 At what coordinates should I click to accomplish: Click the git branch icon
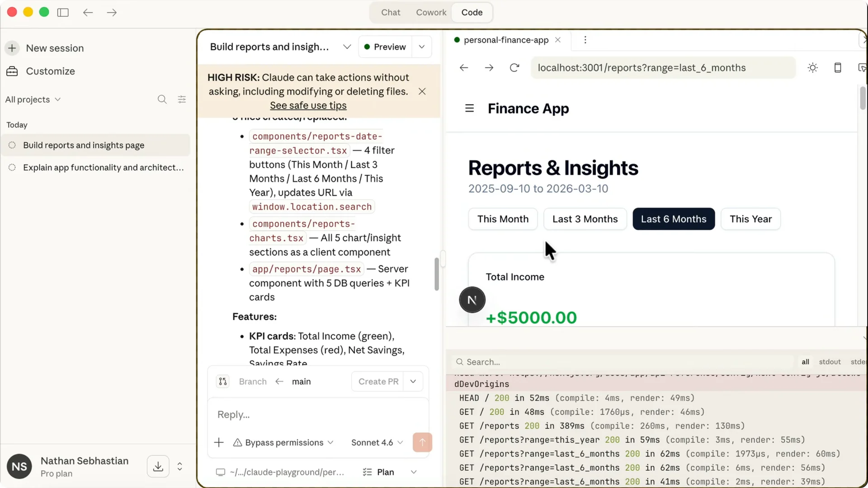(x=223, y=381)
